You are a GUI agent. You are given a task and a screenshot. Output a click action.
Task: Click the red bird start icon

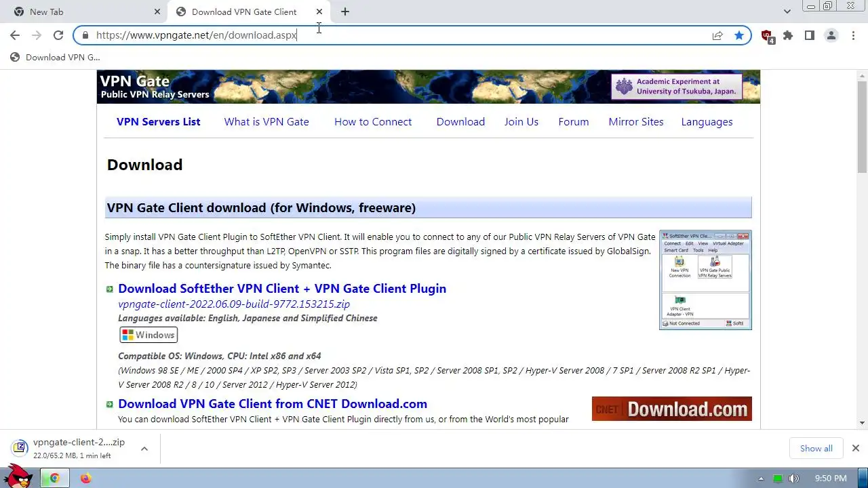tap(18, 476)
